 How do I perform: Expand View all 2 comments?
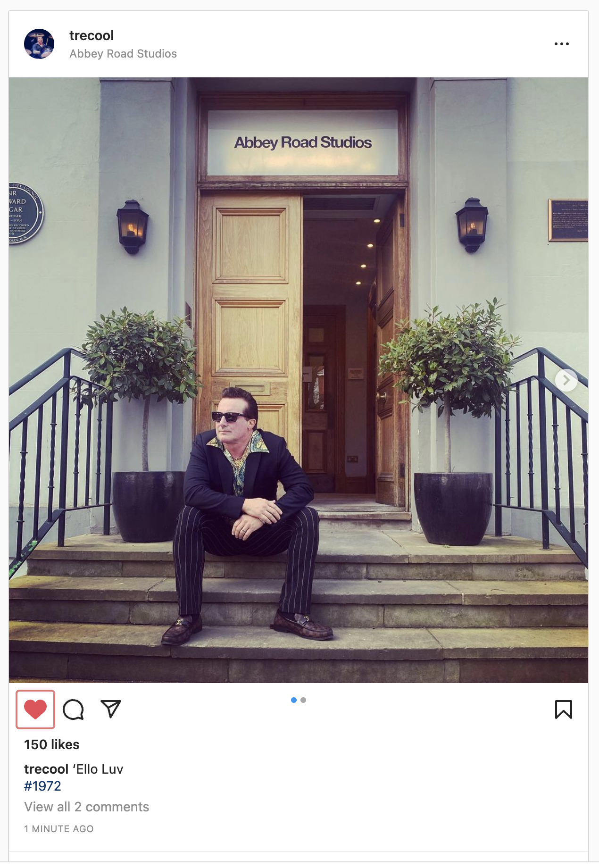click(86, 807)
